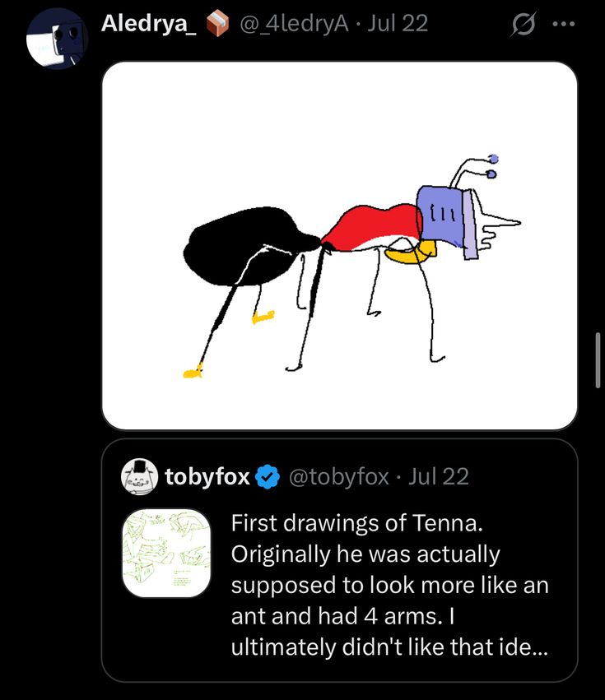Click the black ant abdomen in drawing
Viewport: 605px width, 700px height.
[x=243, y=244]
